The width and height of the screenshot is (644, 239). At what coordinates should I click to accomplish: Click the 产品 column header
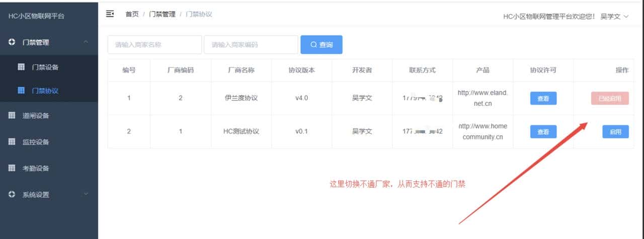483,70
